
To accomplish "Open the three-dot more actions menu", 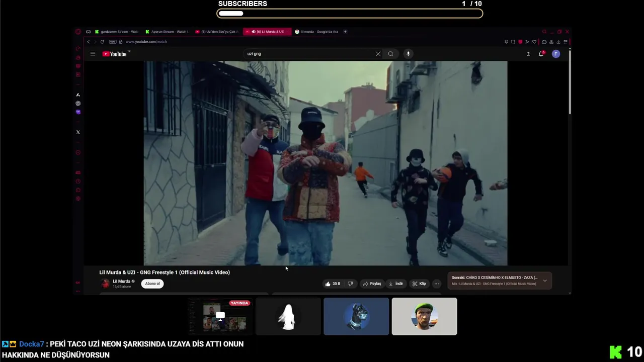I will [x=437, y=284].
